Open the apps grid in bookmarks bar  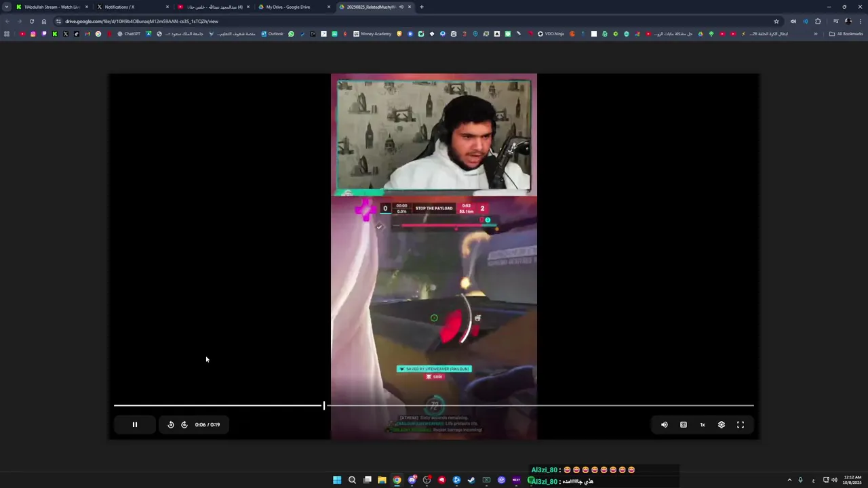coord(7,34)
